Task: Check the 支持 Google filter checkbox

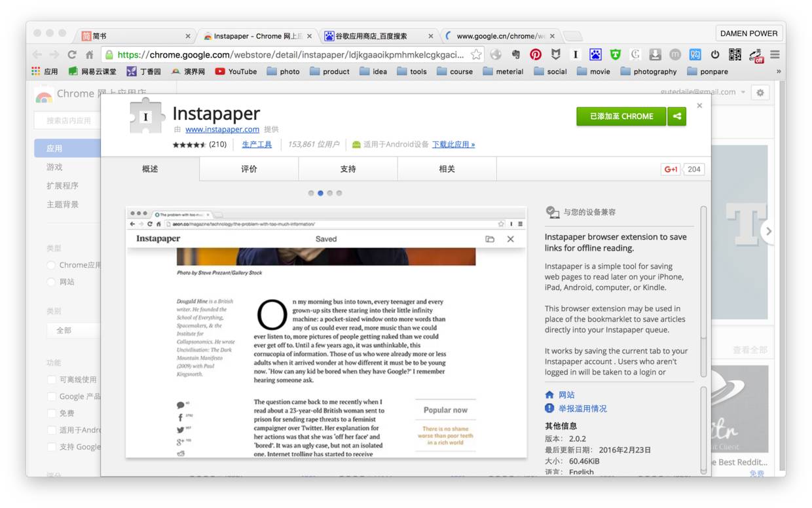Action: pyautogui.click(x=51, y=447)
